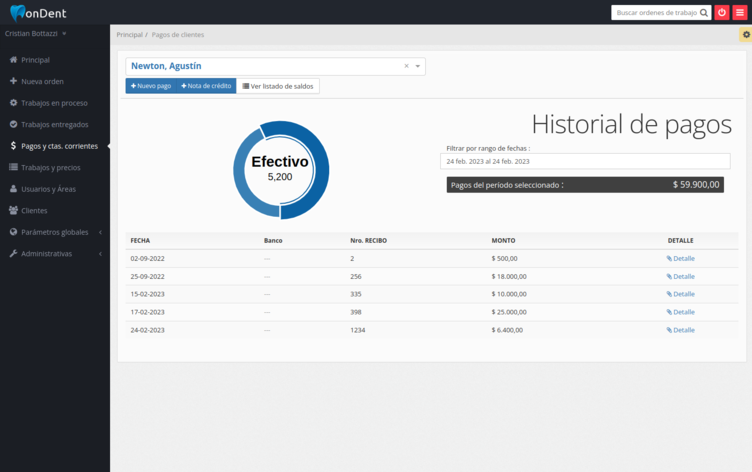The height and width of the screenshot is (472, 752).
Task: Toggle the red hamburger menu button
Action: [740, 12]
